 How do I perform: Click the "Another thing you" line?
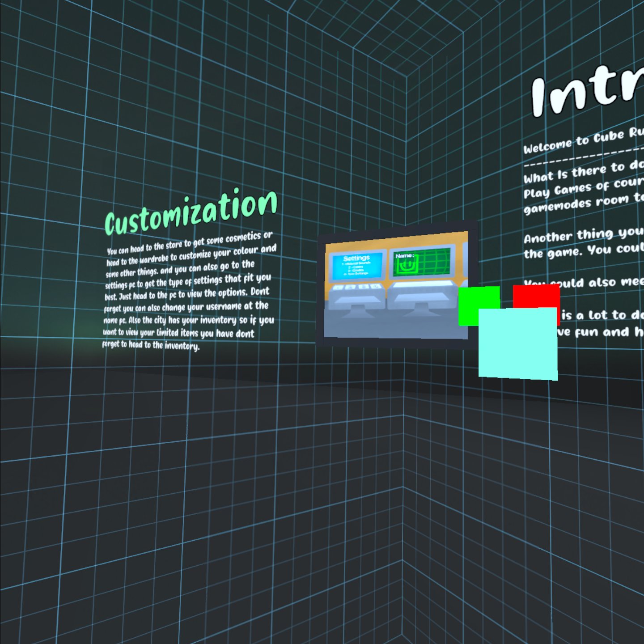pos(584,235)
